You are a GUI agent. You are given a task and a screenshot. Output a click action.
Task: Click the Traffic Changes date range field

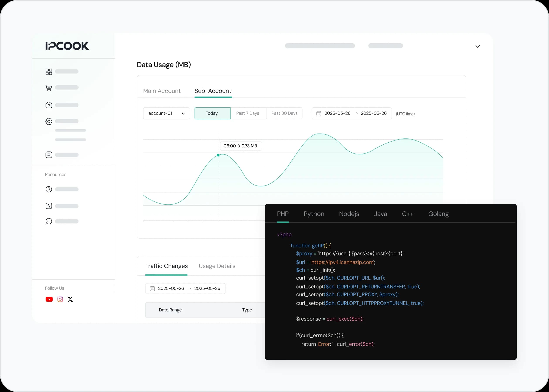coord(185,289)
